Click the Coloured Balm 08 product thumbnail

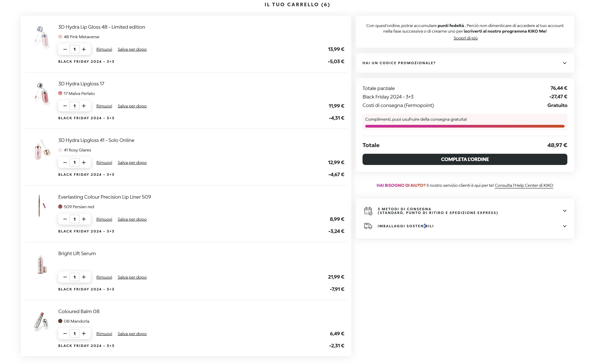coord(41,321)
